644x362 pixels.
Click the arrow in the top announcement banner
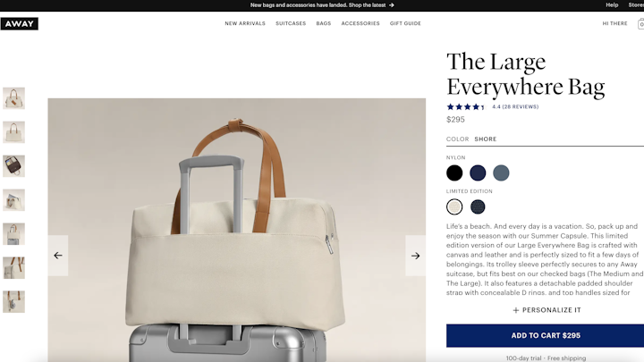click(x=392, y=5)
